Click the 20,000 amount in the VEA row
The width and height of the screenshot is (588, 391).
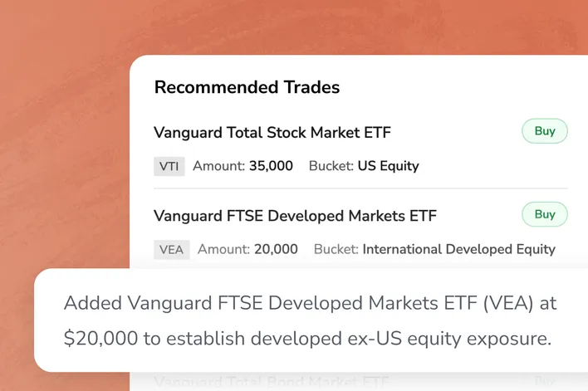[x=276, y=249]
